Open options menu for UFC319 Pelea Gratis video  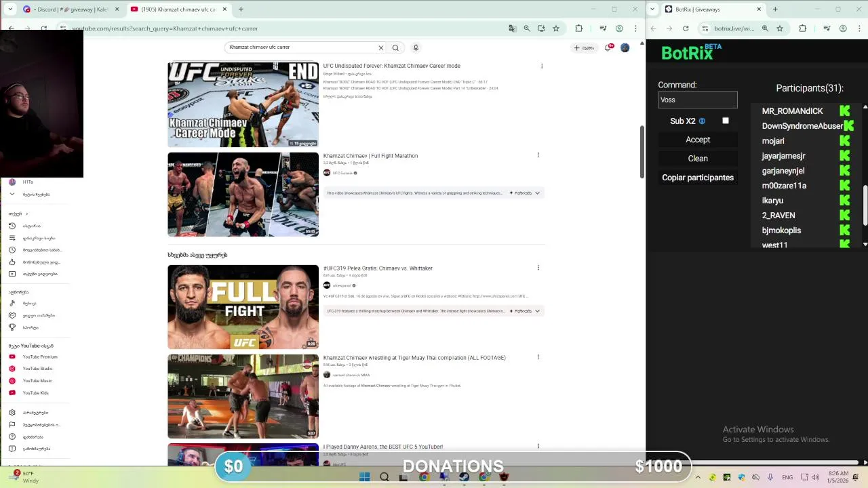(538, 268)
